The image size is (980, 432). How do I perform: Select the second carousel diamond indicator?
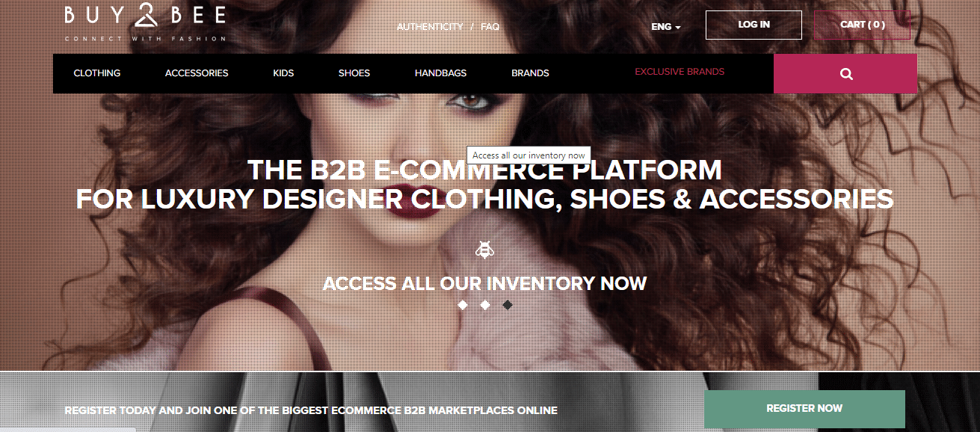tap(485, 305)
